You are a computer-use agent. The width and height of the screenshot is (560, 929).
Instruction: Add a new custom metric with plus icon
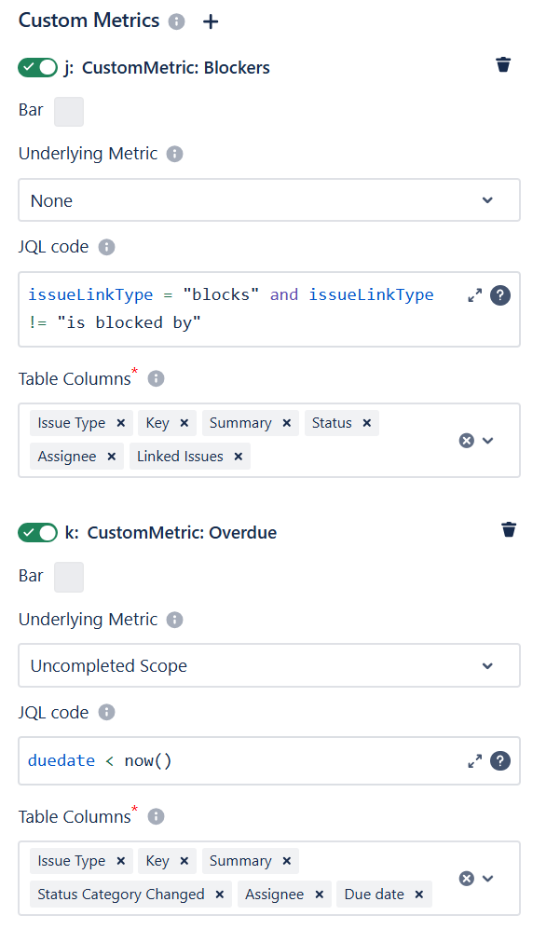point(211,21)
